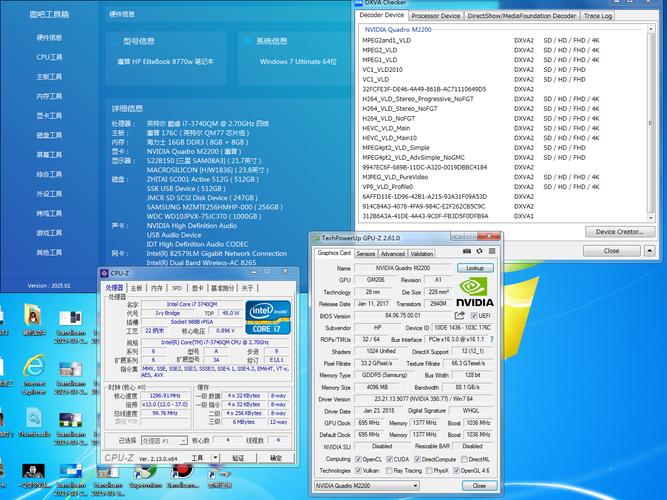Click the 核心速度 value field in CPU-Z

pos(165,396)
